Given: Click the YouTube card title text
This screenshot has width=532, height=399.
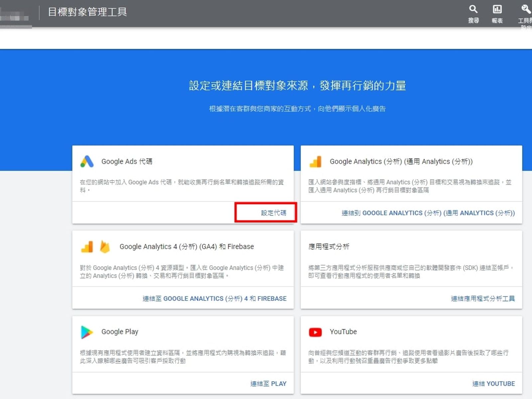Looking at the screenshot, I should 343,332.
